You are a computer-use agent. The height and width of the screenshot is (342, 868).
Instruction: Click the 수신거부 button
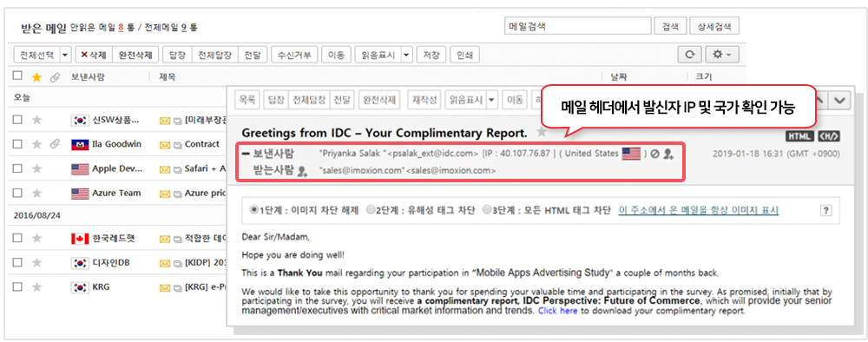(294, 55)
